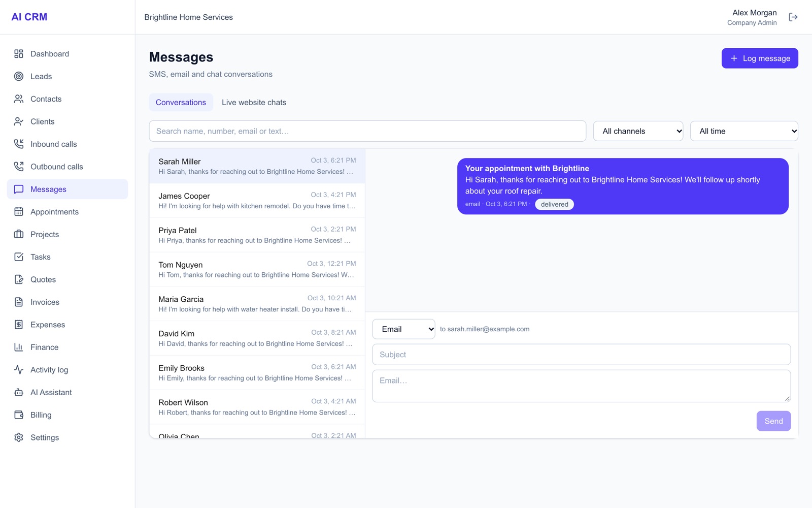Click the delivered status badge
Image resolution: width=812 pixels, height=508 pixels.
coord(554,204)
